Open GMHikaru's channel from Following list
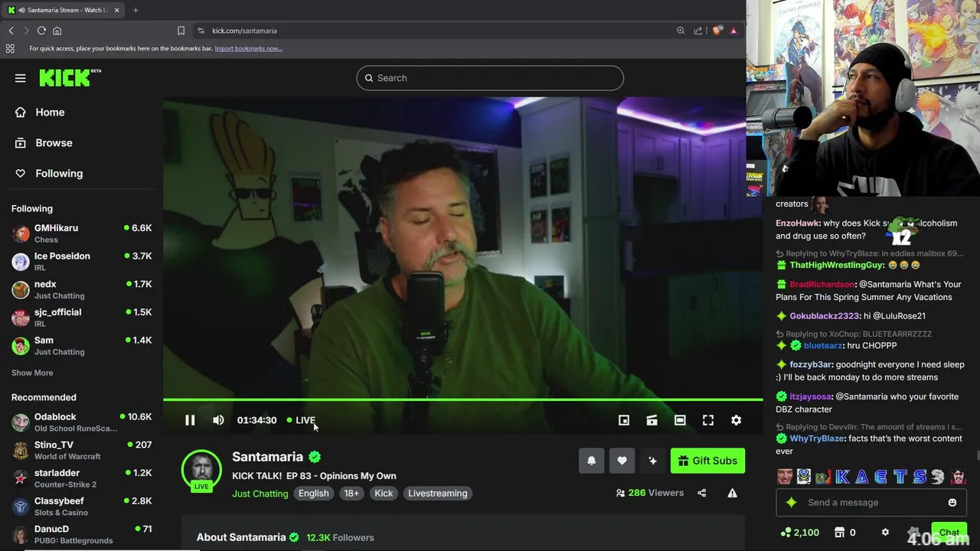The height and width of the screenshot is (551, 980). coord(81,233)
